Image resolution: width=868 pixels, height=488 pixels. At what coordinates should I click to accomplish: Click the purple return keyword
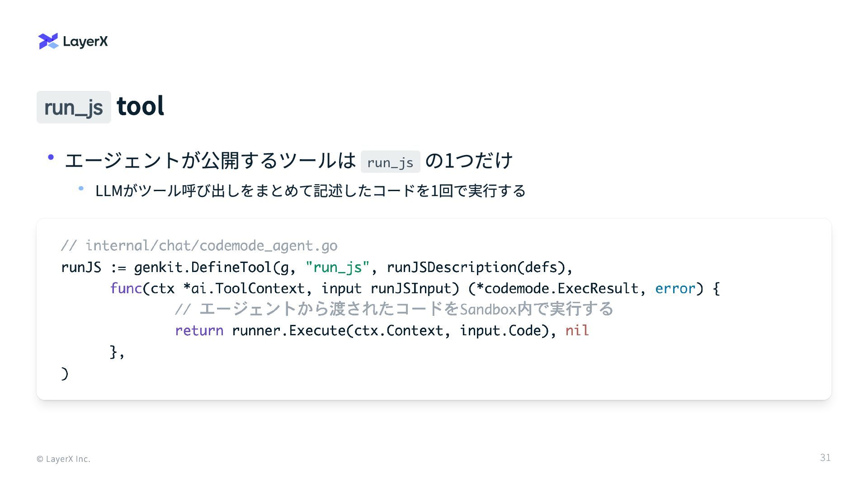click(x=199, y=330)
